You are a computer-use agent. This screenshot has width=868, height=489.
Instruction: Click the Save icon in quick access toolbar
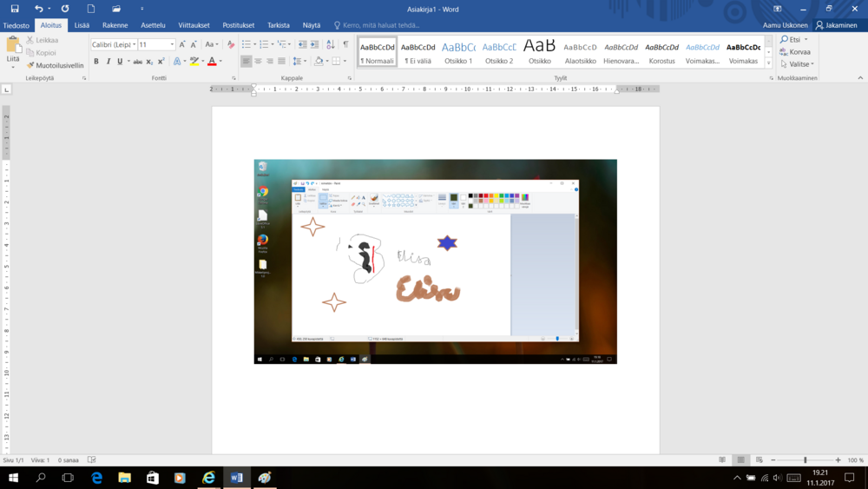tap(15, 9)
